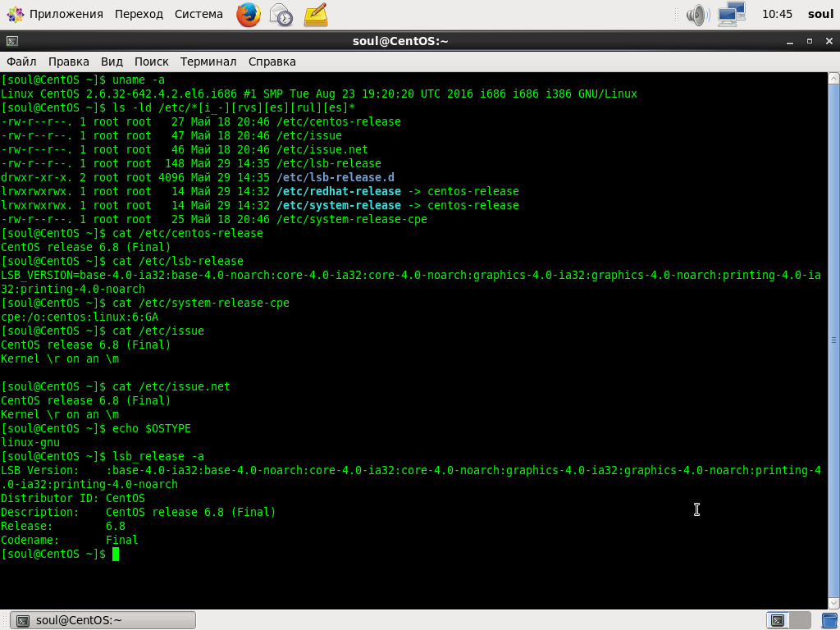Open the Файл menu in the terminal

21,62
